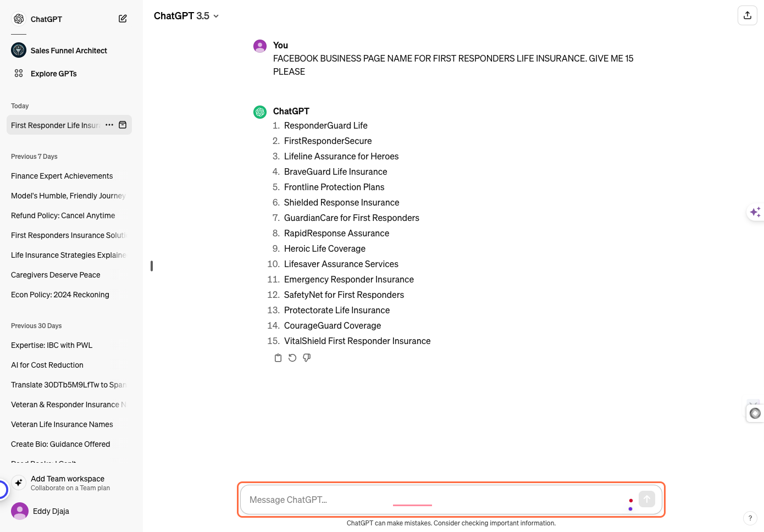Open the Eddy Djaja account menu

click(69, 511)
